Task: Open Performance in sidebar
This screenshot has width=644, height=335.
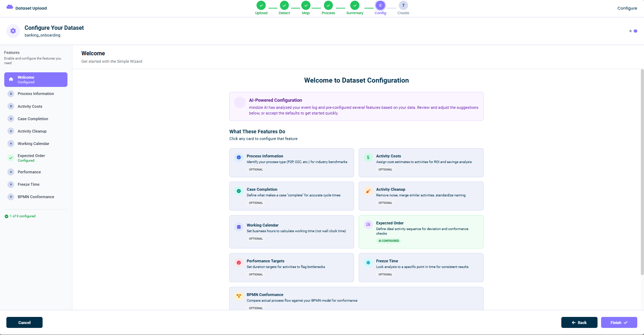Action: pos(36,172)
